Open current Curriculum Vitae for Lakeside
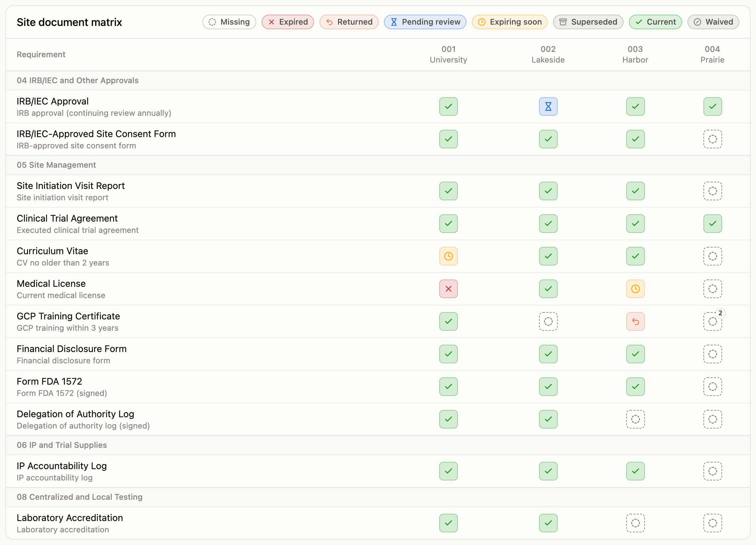This screenshot has height=545, width=756. [548, 256]
